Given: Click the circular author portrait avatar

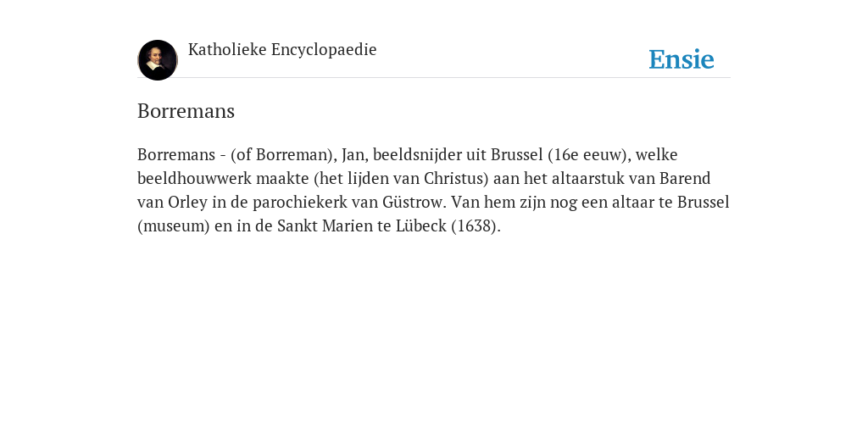Looking at the screenshot, I should 158,60.
